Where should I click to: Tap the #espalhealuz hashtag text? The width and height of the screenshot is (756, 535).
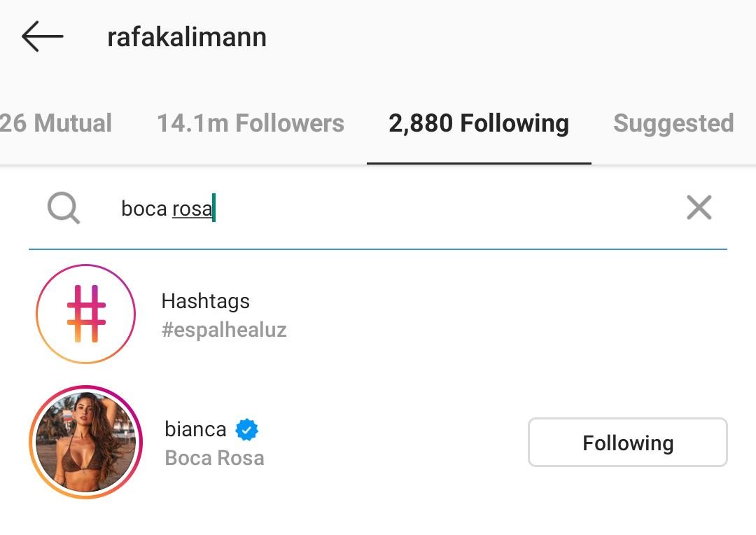pos(224,330)
